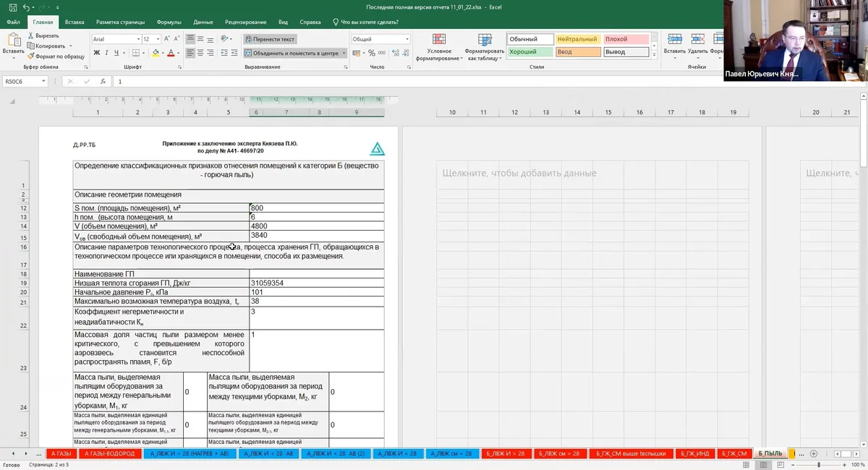This screenshot has width=868, height=470.
Task: Increase the decimal places
Action: [395, 53]
